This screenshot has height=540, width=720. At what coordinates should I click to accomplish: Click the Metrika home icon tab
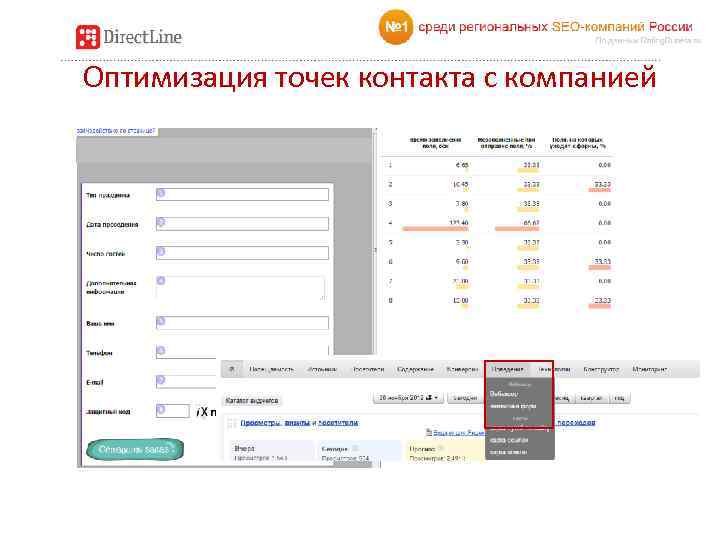pyautogui.click(x=232, y=369)
